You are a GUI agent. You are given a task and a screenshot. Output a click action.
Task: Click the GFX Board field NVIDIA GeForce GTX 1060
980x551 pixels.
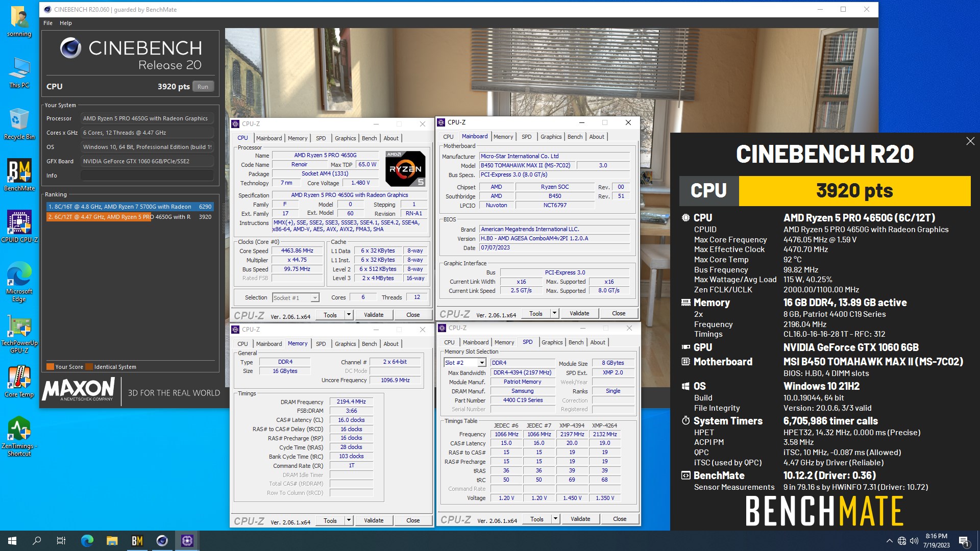point(147,161)
